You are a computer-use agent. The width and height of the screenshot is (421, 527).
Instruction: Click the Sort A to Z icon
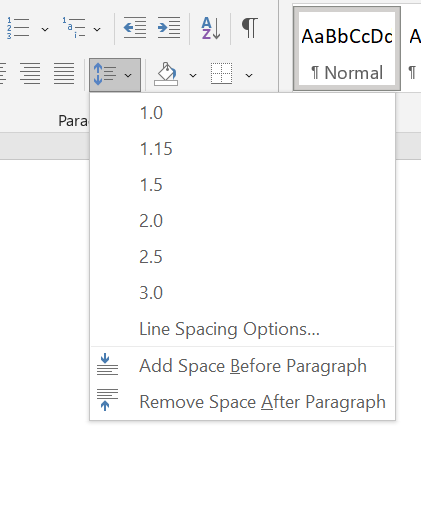tap(211, 28)
